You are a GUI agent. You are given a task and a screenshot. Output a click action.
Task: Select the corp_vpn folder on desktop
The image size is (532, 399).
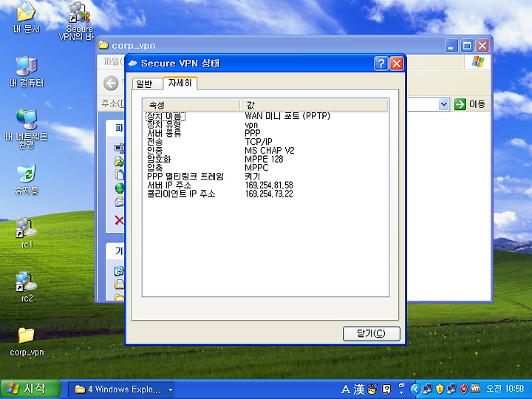pyautogui.click(x=27, y=341)
